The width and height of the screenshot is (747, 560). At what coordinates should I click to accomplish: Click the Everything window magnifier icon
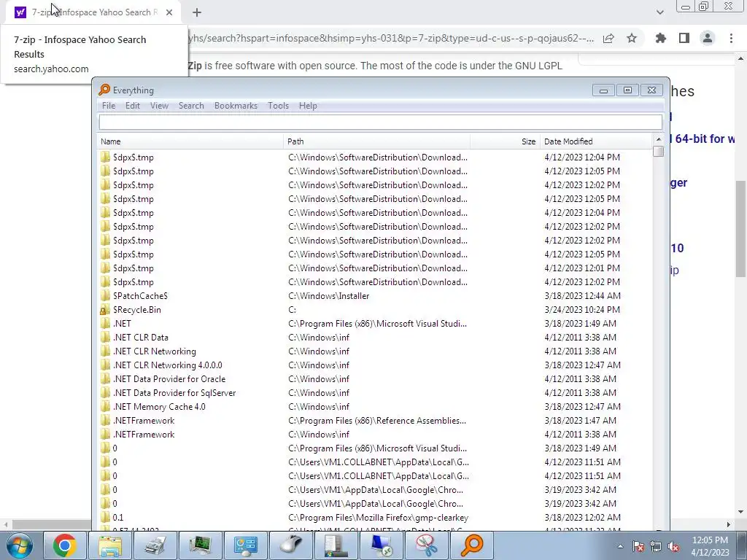coord(104,90)
